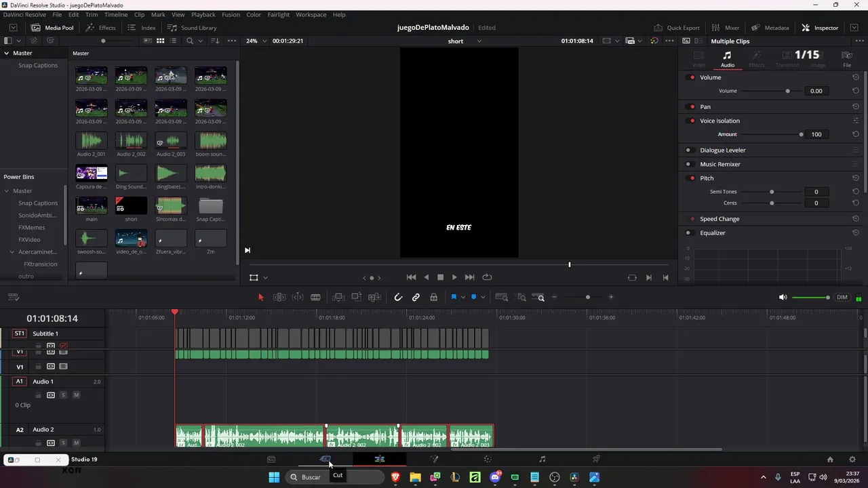Open the Fusion page
Viewport: 868px width, 488px height.
434,459
